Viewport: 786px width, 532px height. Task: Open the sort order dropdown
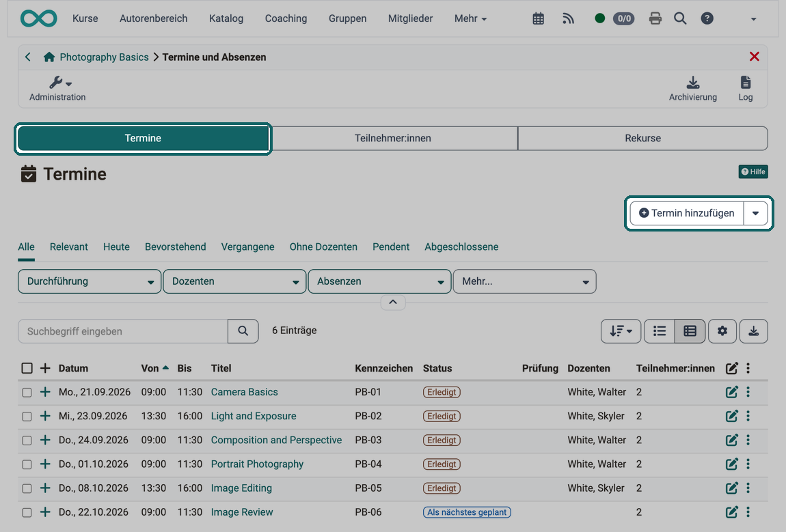621,331
